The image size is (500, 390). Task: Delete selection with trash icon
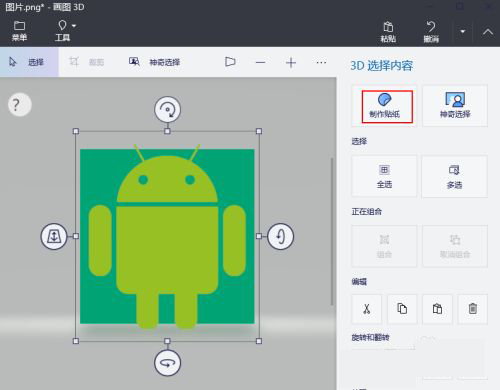tap(473, 309)
